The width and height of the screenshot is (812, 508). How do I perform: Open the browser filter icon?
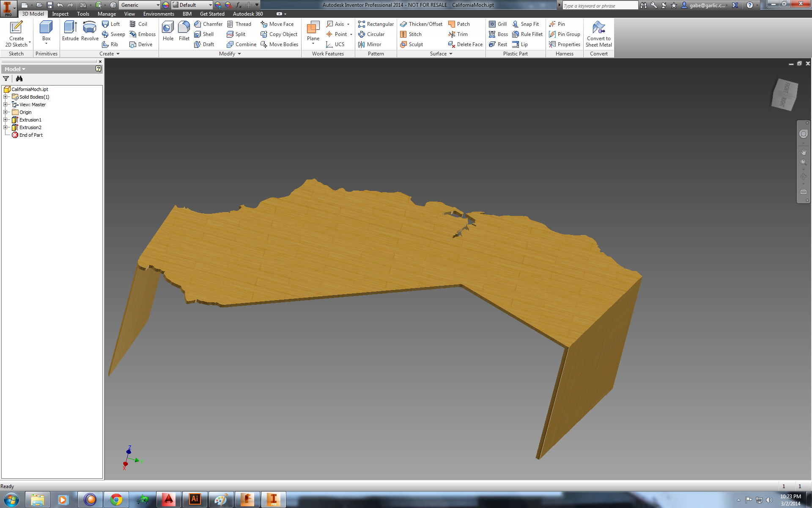[x=6, y=79]
